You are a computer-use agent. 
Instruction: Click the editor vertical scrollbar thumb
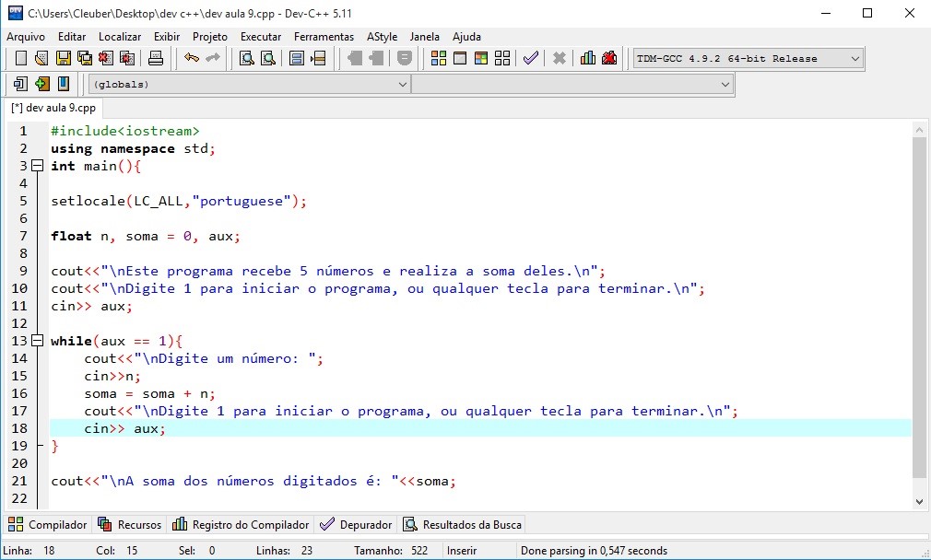point(920,306)
